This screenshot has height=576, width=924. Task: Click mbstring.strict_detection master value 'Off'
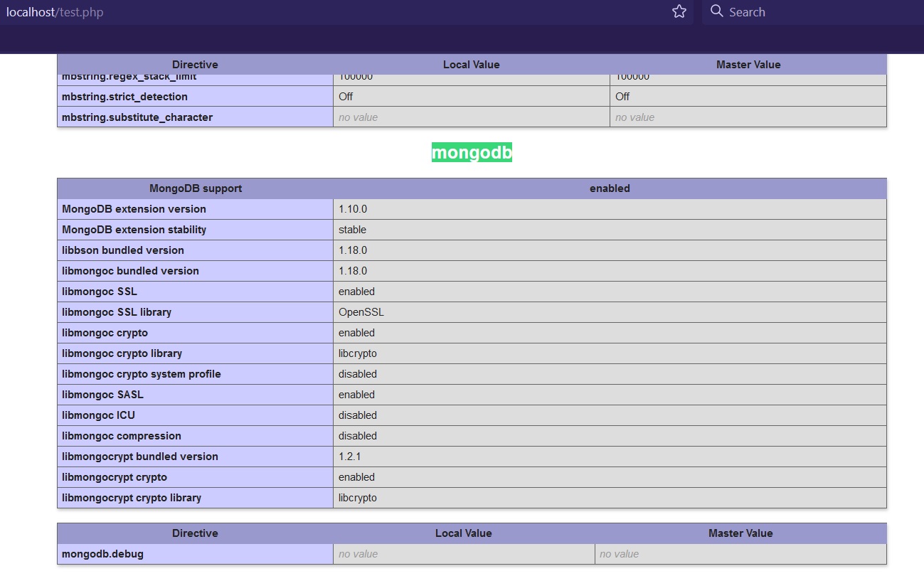622,97
